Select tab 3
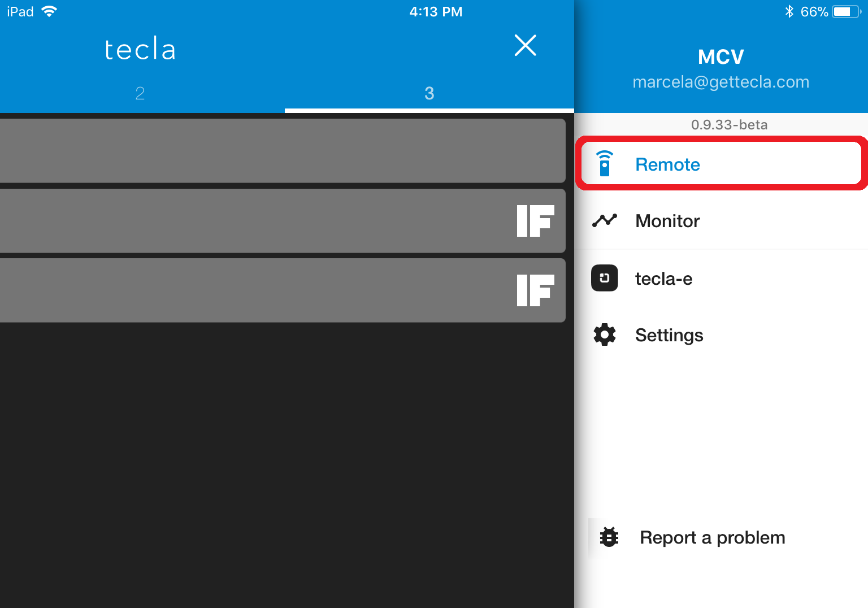Image resolution: width=868 pixels, height=608 pixels. tap(429, 93)
